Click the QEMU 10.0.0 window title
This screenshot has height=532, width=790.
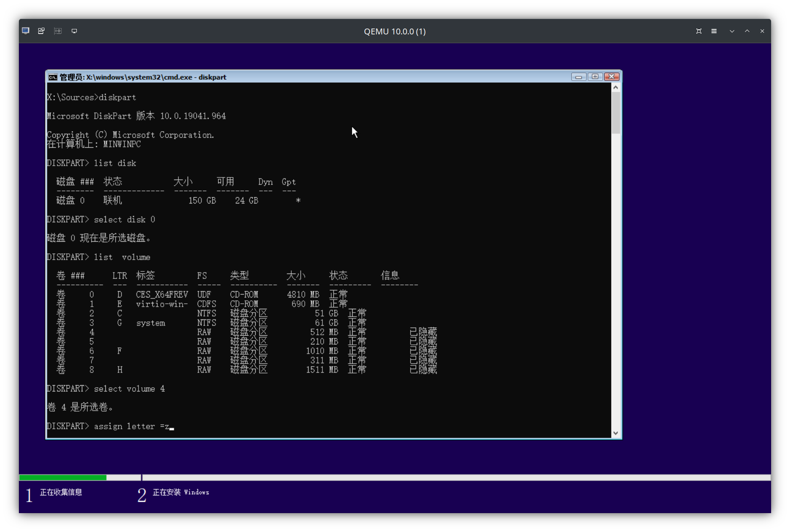pos(394,31)
